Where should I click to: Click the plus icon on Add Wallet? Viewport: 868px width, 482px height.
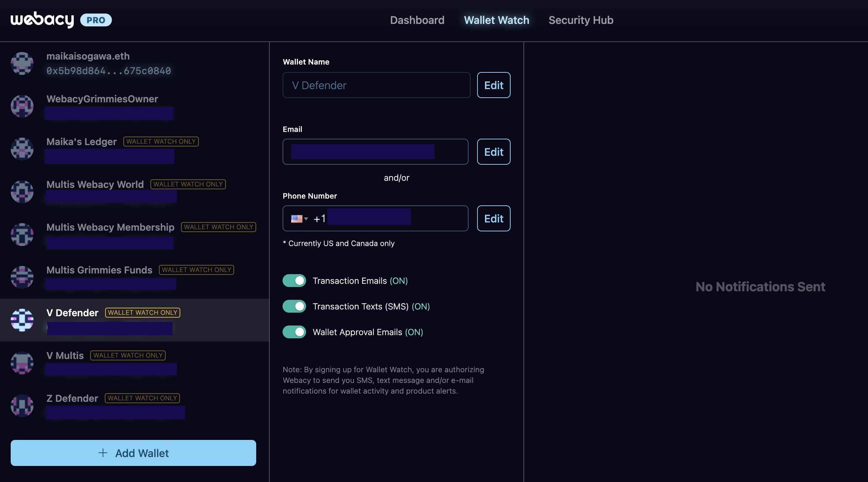click(x=103, y=453)
